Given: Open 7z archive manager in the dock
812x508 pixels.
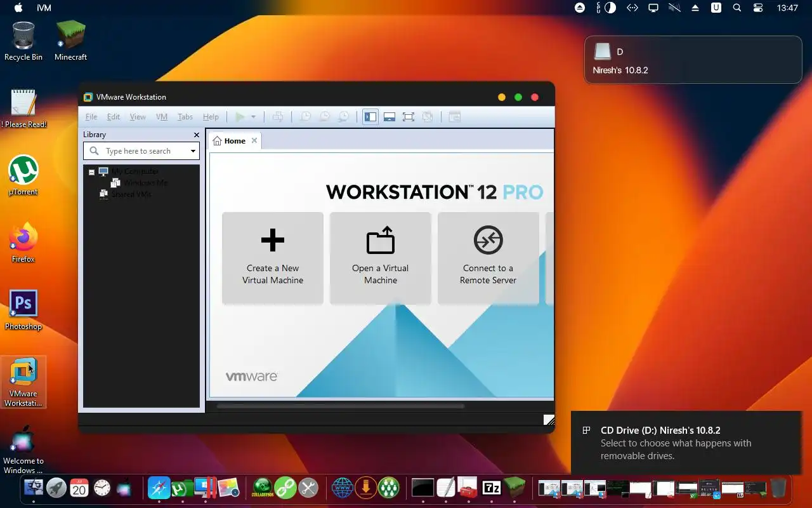Looking at the screenshot, I should (x=492, y=488).
